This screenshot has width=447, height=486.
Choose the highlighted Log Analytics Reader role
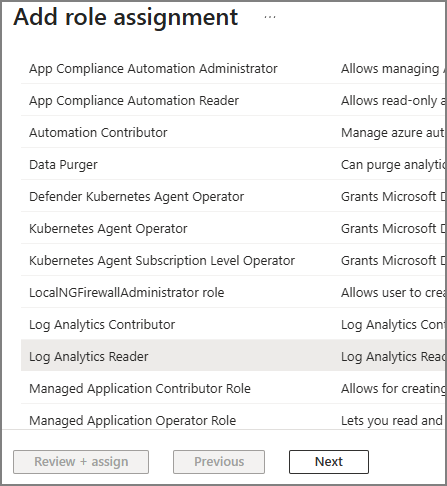tap(233, 356)
